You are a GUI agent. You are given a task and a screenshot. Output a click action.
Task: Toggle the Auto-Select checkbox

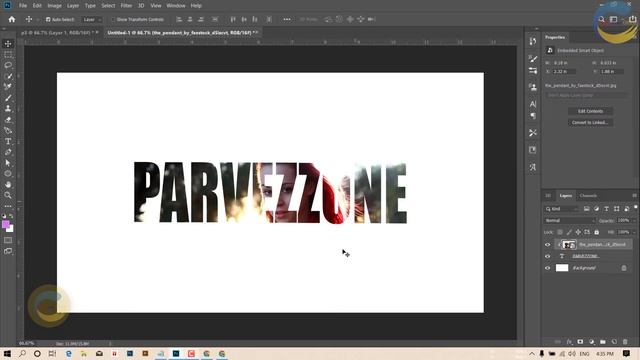click(48, 19)
